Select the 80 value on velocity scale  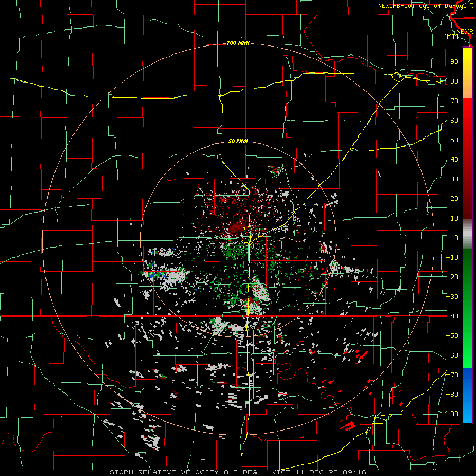click(x=454, y=81)
